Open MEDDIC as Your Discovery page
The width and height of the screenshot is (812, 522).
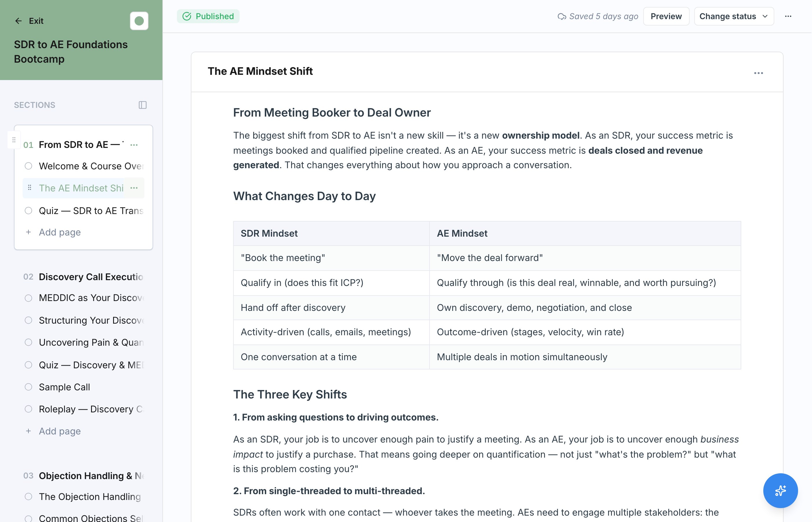[x=92, y=298]
